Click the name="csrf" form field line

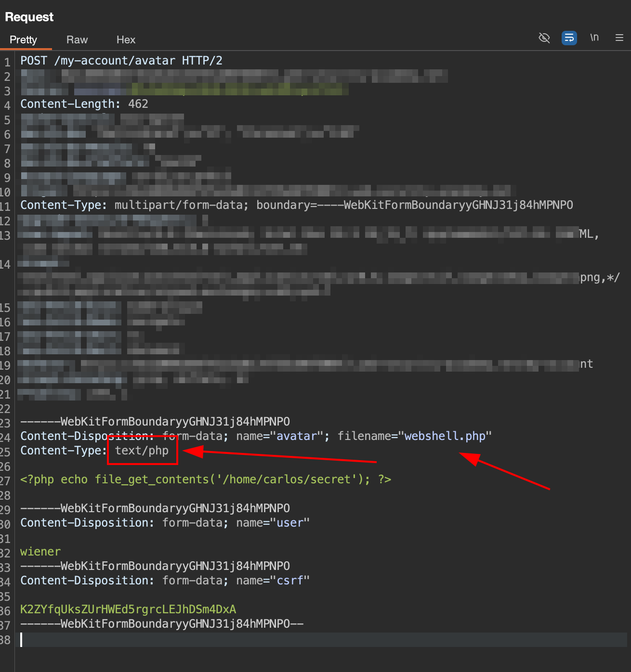[165, 581]
